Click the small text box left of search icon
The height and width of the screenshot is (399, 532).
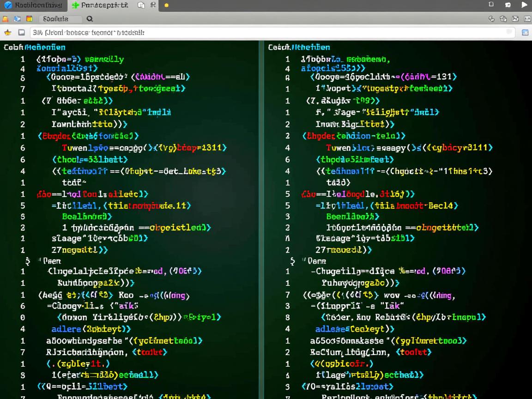click(60, 19)
